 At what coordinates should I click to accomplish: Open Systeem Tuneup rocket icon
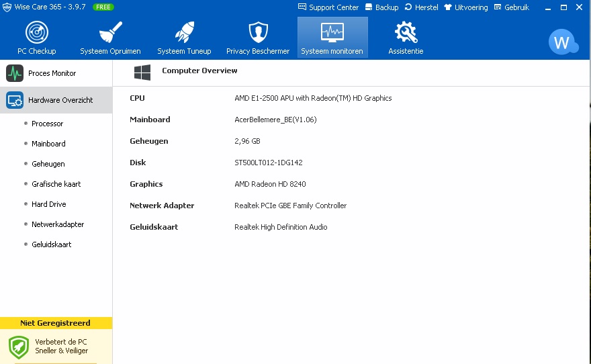click(x=184, y=32)
